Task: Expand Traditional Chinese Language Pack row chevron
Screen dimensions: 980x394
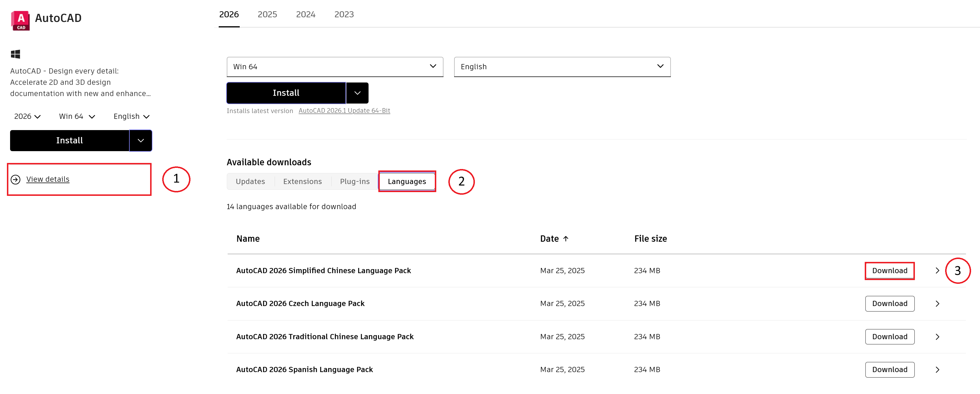Action: (x=937, y=337)
